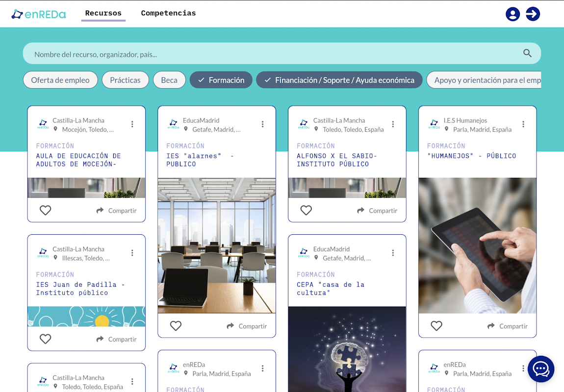564x392 pixels.
Task: Like the ALFONSO X EL SABIO card
Action: tap(306, 210)
